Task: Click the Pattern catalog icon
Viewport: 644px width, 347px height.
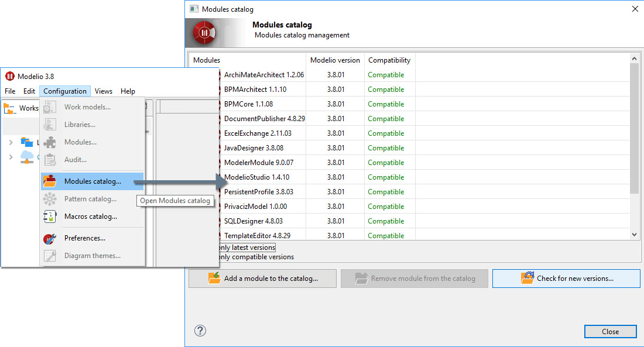Action: coord(50,199)
